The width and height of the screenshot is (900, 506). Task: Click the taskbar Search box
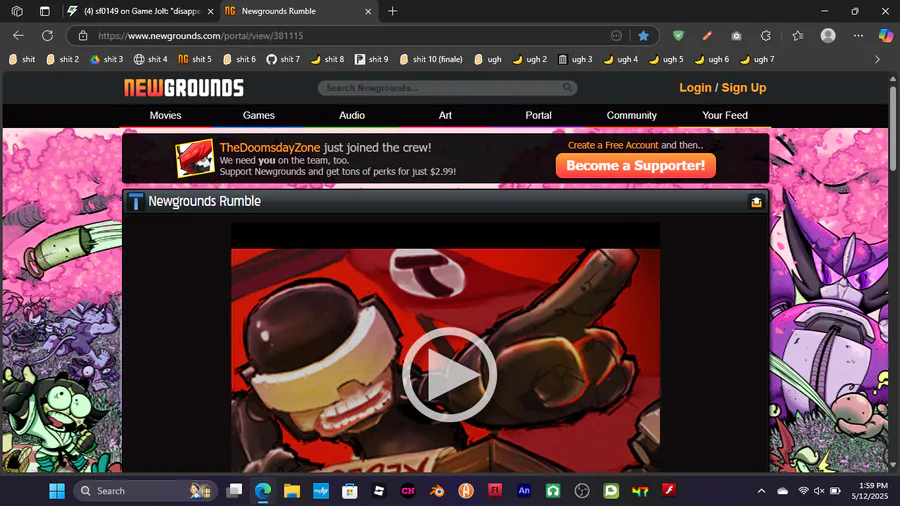145,491
